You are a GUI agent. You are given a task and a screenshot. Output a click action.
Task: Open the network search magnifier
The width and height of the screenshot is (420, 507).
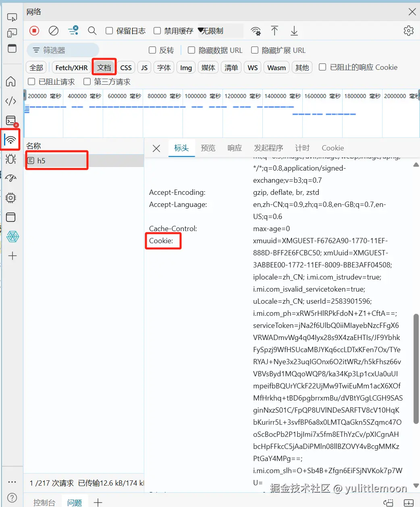pos(92,31)
